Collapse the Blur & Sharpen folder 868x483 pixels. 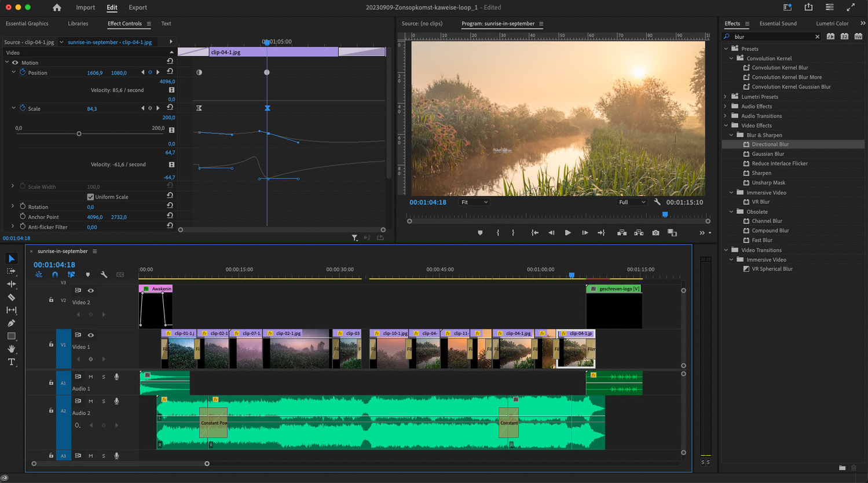731,135
